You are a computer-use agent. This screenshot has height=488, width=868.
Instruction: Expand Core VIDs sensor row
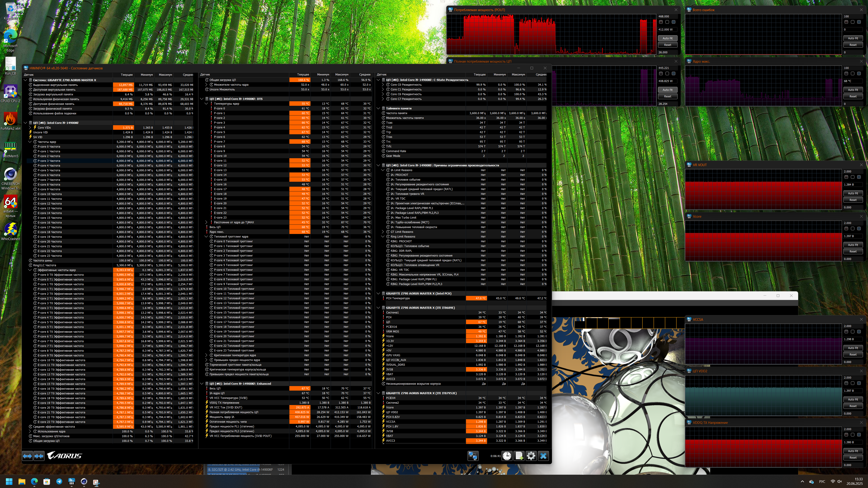coord(30,128)
